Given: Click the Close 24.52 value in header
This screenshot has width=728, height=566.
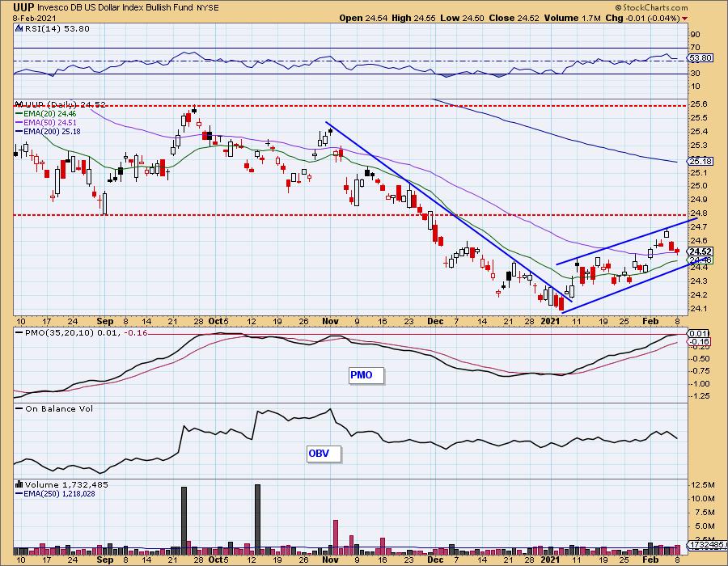Looking at the screenshot, I should pyautogui.click(x=514, y=18).
